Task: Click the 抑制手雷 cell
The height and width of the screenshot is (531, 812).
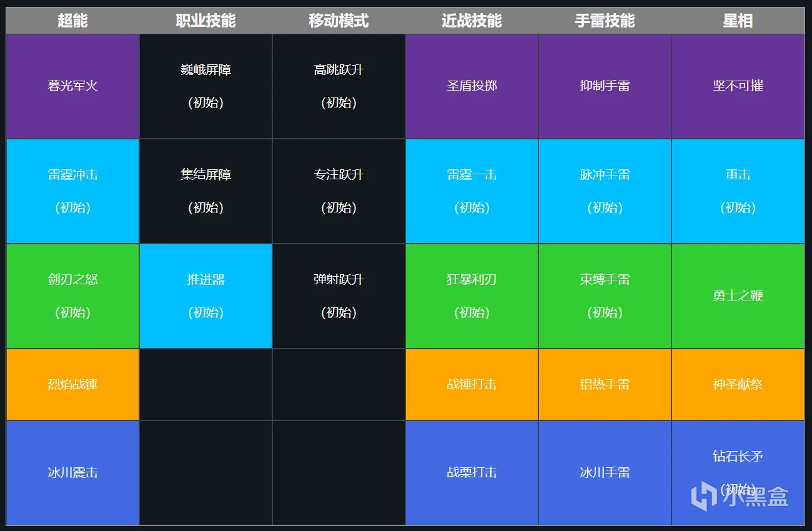Action: tap(605, 86)
